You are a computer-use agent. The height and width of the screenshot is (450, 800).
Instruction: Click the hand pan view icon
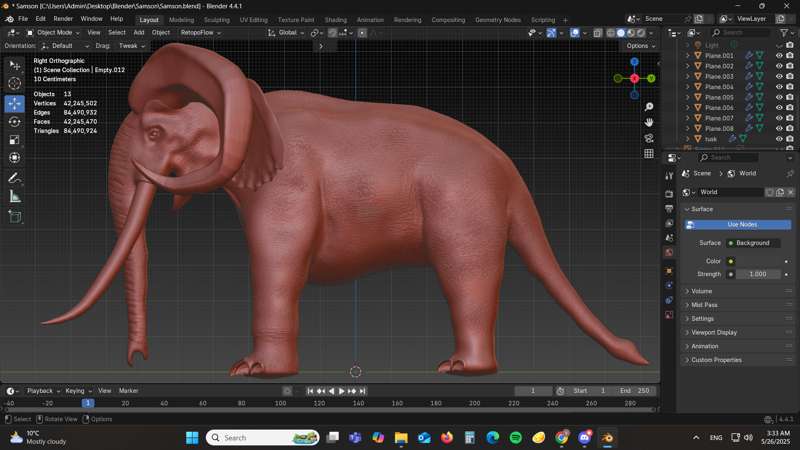tap(649, 122)
